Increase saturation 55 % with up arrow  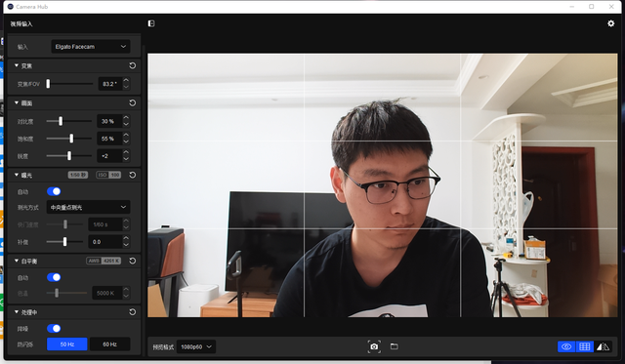[126, 136]
